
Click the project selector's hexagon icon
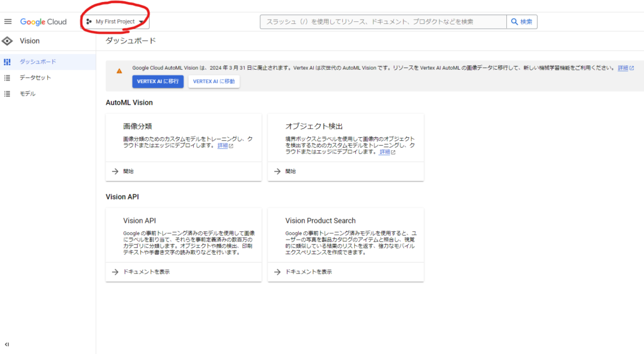click(x=89, y=21)
